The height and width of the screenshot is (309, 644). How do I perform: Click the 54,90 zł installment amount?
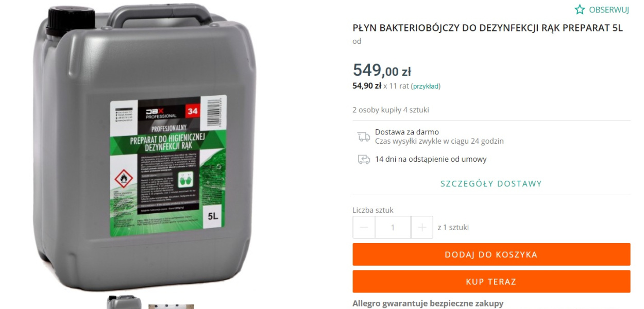click(367, 86)
